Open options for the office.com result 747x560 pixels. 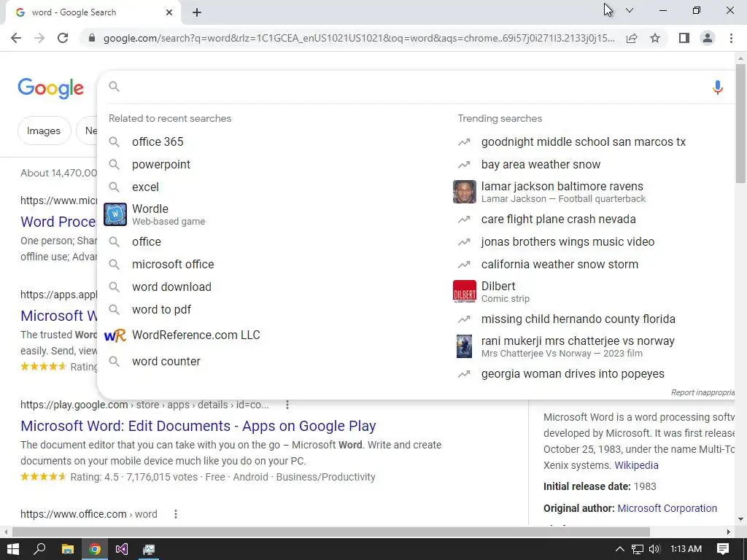click(x=175, y=514)
